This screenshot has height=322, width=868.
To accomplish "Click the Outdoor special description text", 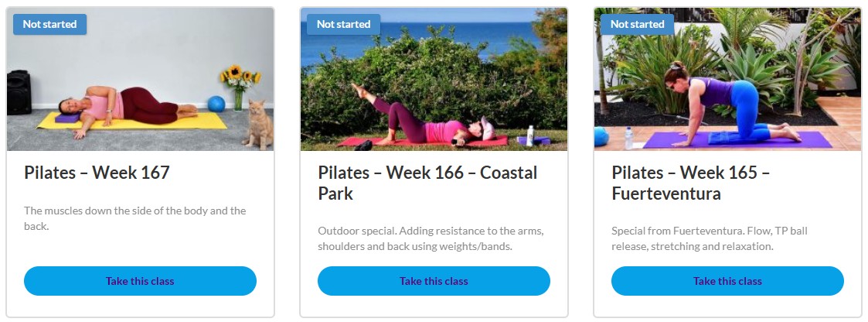I will pyautogui.click(x=432, y=238).
